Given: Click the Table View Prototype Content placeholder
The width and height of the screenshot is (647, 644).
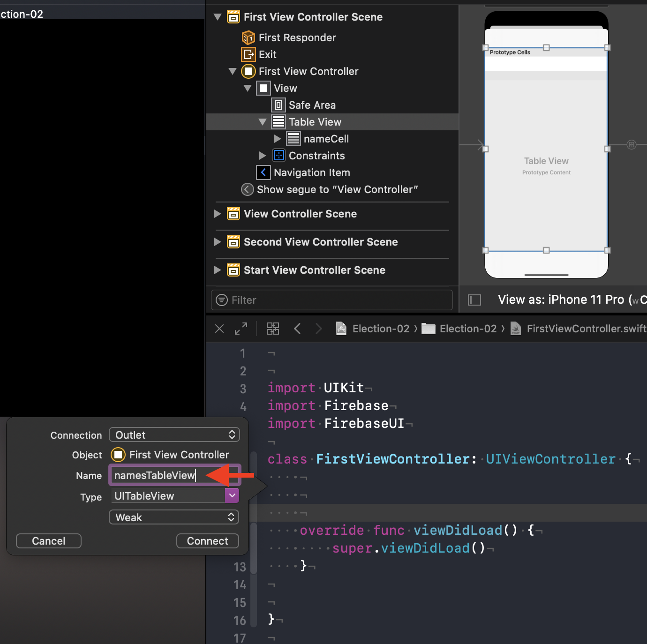Looking at the screenshot, I should point(546,166).
